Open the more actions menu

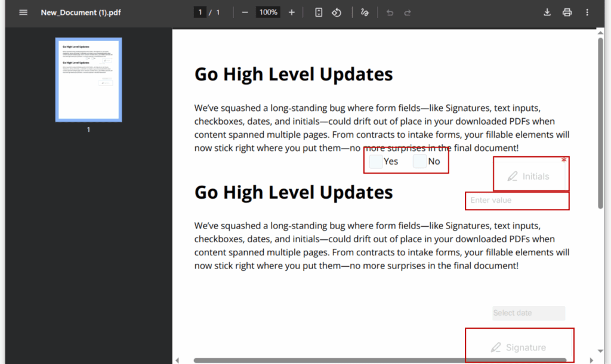pos(587,13)
